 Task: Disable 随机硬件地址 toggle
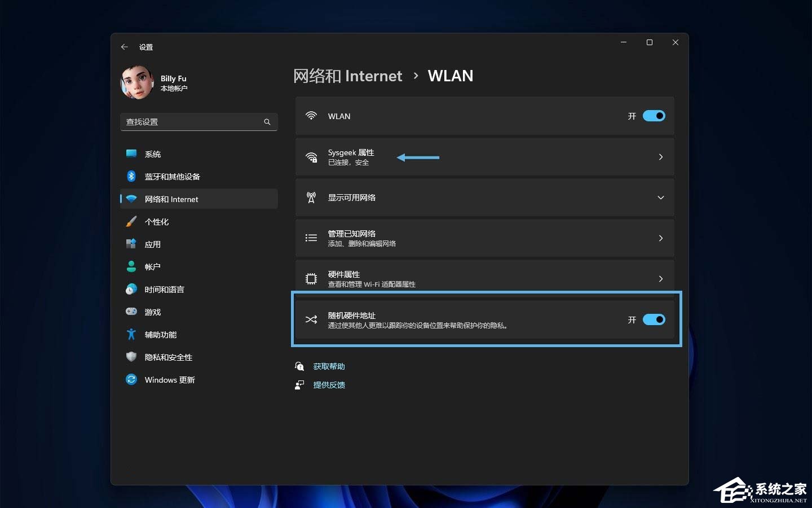(x=654, y=319)
